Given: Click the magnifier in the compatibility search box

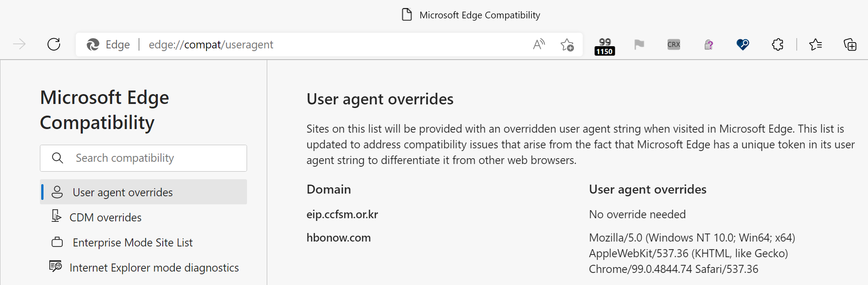Looking at the screenshot, I should [57, 158].
